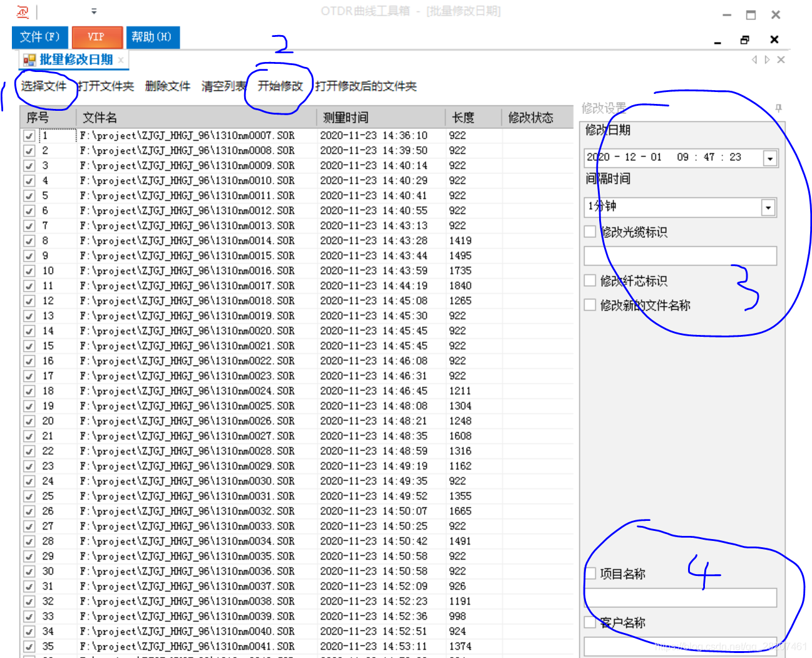Sort by the 修改状态 column header
This screenshot has width=812, height=658.
click(x=537, y=117)
